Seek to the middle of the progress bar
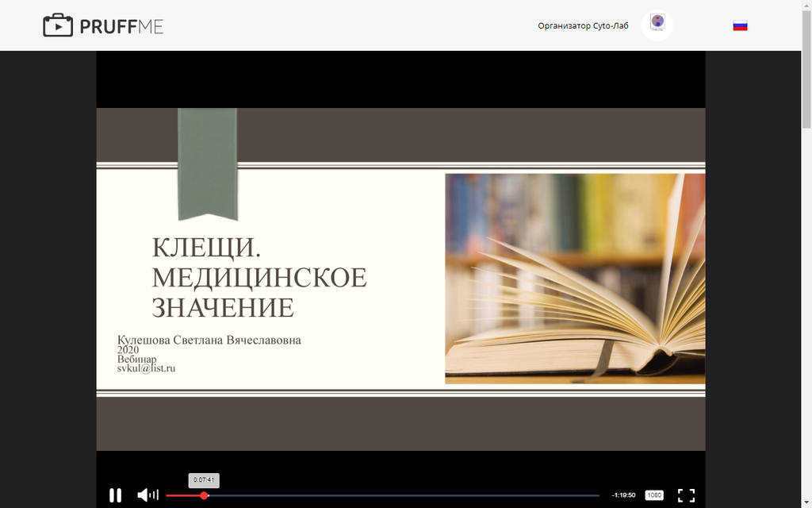This screenshot has height=508, width=812. (382, 495)
